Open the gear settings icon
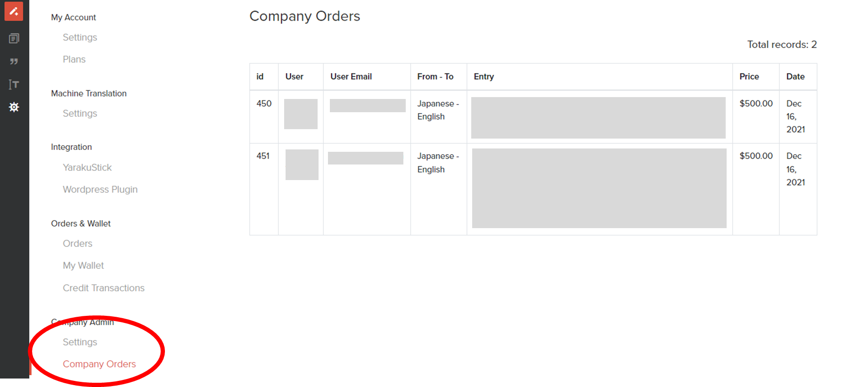The height and width of the screenshot is (387, 868). pyautogui.click(x=14, y=107)
